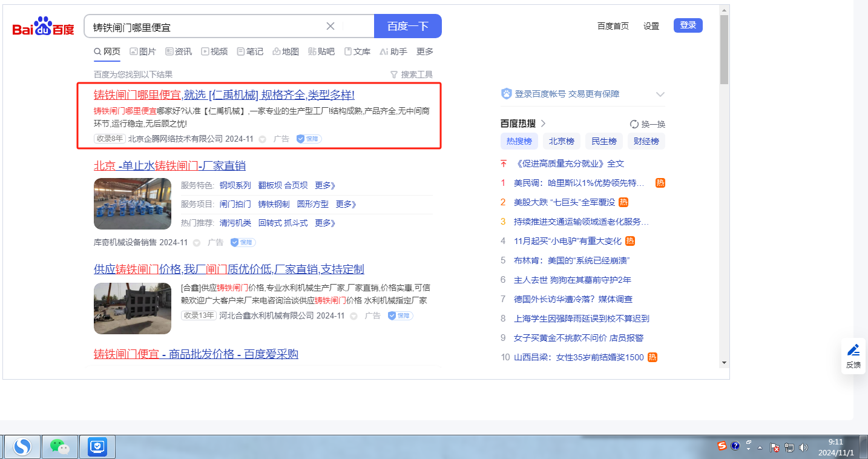Viewport: 868px width, 459px height.
Task: Expand 更多 in the 服务项目 row
Action: [x=346, y=204]
